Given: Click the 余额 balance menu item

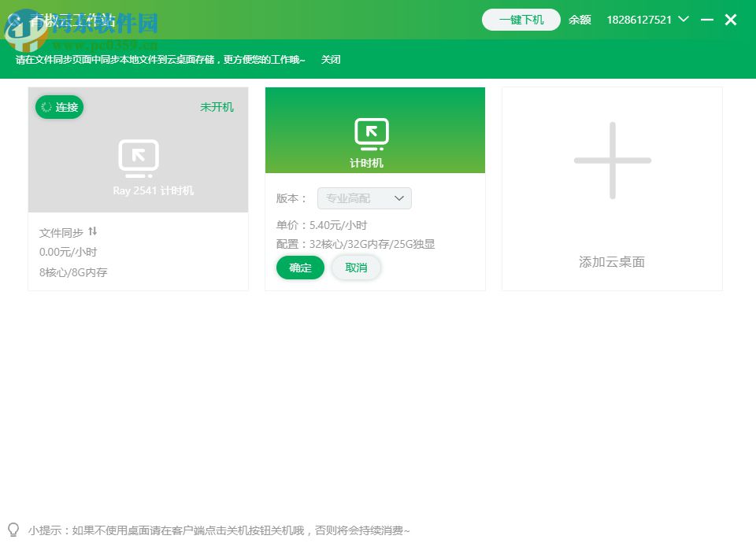Looking at the screenshot, I should [580, 20].
